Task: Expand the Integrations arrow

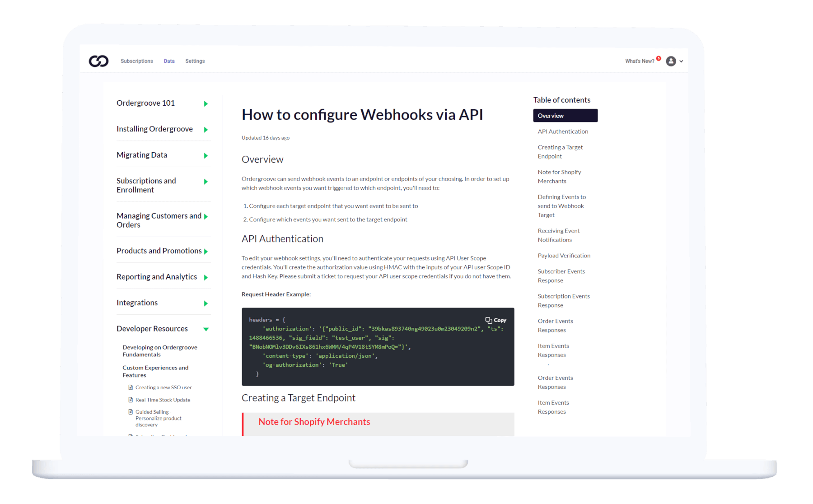Action: [x=206, y=303]
